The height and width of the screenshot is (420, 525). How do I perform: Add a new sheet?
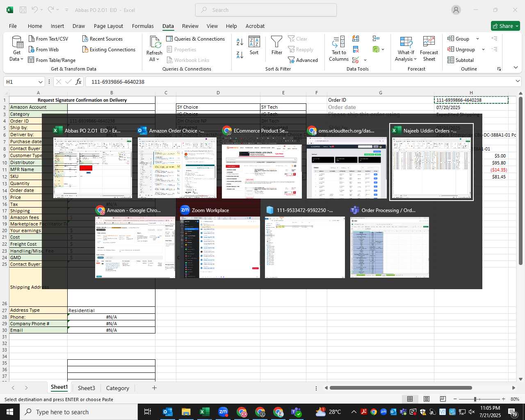pyautogui.click(x=154, y=388)
